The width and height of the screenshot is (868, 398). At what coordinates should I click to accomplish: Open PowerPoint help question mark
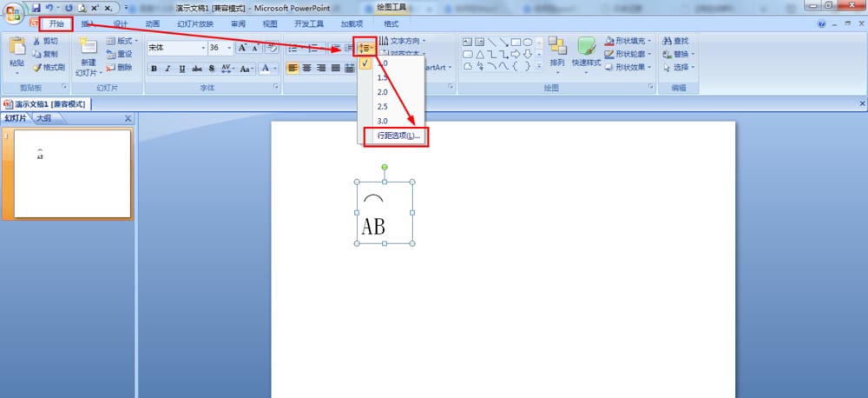click(821, 23)
